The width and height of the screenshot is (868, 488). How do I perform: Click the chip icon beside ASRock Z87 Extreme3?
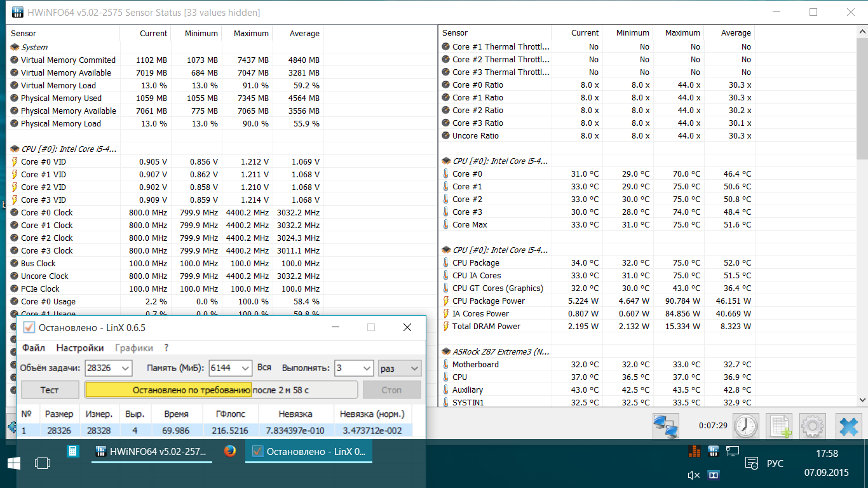(446, 351)
